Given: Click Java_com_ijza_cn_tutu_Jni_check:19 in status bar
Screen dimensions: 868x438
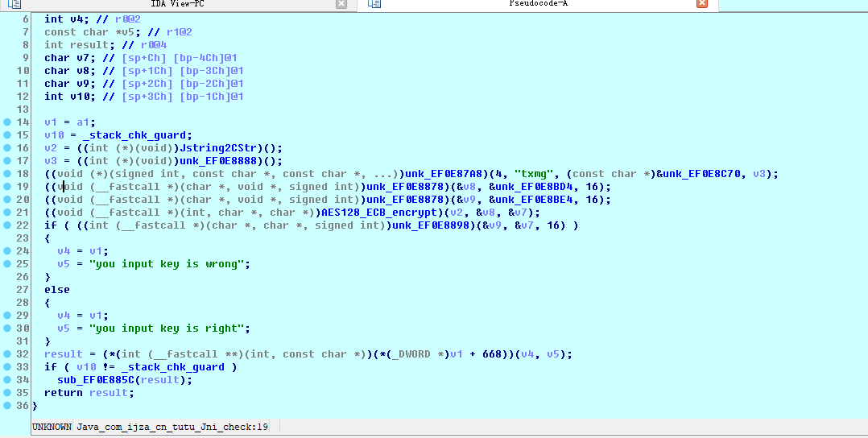Looking at the screenshot, I should [x=172, y=427].
